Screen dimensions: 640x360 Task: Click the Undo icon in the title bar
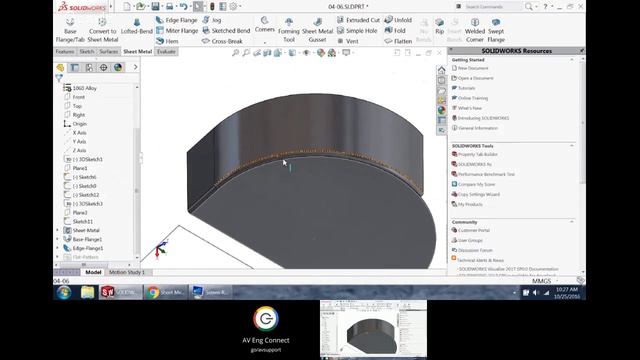click(x=183, y=7)
